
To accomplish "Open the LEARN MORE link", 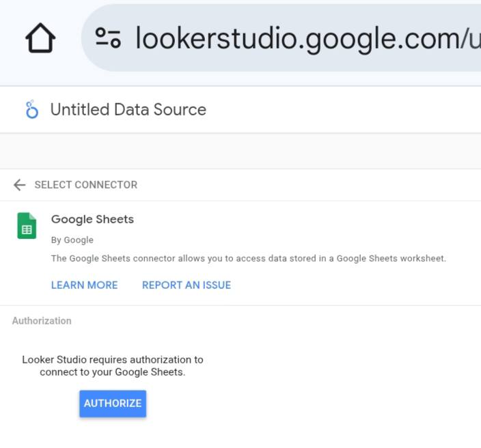I will 84,285.
